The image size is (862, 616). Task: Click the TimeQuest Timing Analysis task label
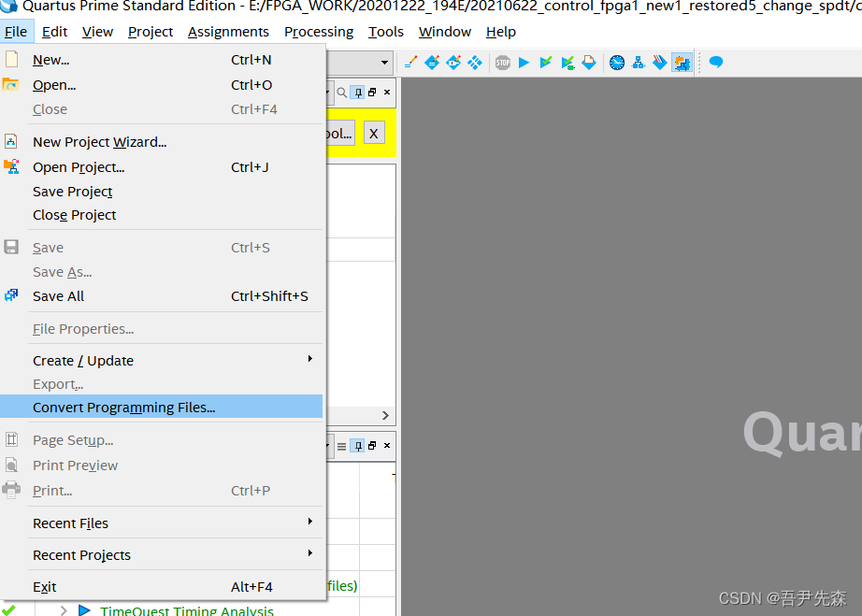187,610
